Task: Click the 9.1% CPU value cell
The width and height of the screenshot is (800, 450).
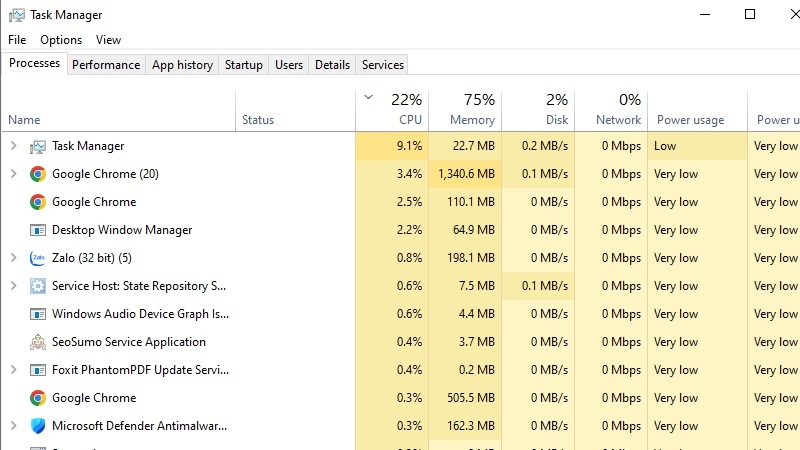Action: click(x=392, y=146)
